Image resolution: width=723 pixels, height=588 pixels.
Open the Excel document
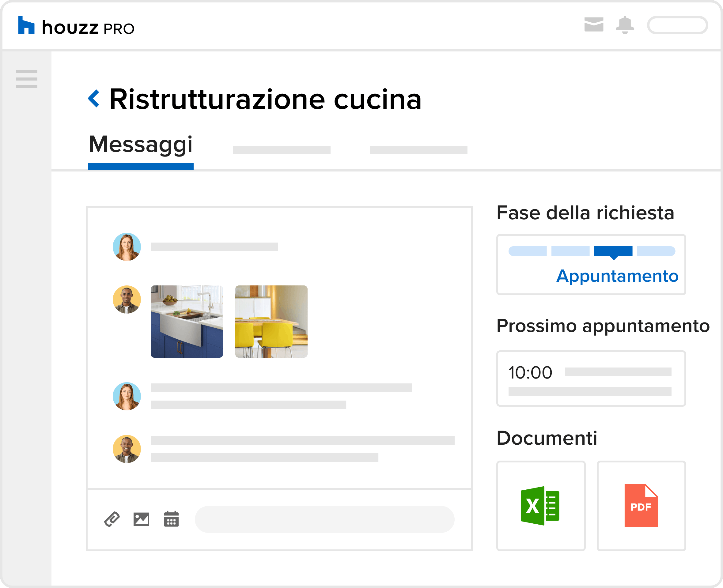541,506
